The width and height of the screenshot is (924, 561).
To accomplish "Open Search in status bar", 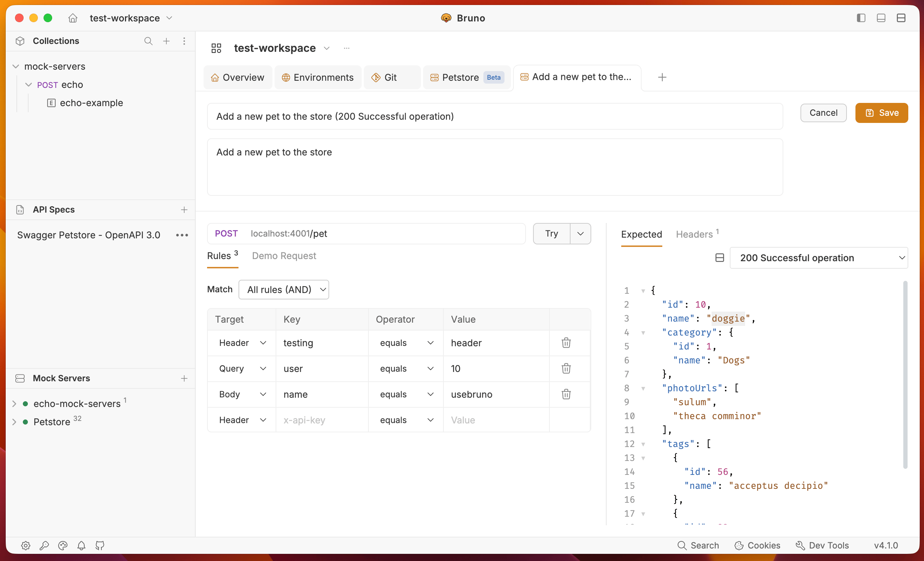I will 698,546.
